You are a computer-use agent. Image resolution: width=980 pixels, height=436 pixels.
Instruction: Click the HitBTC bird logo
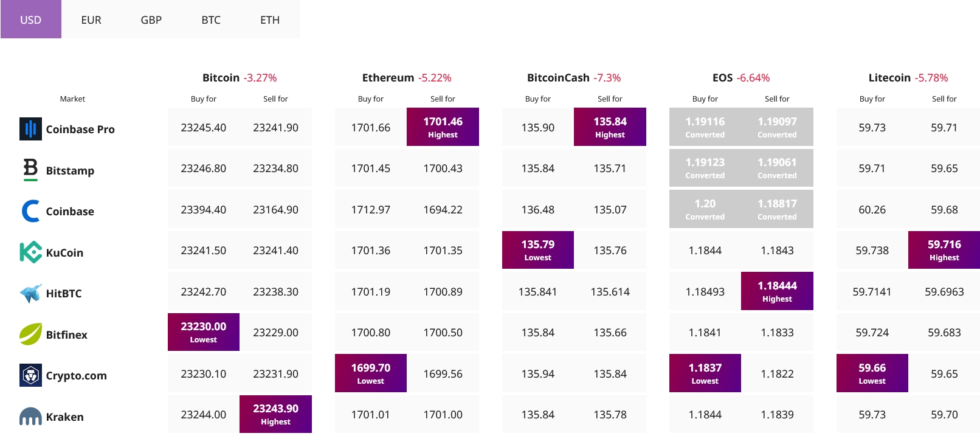(x=30, y=293)
